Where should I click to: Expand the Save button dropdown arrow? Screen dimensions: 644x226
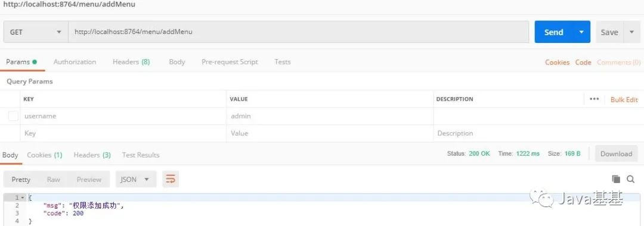tap(631, 32)
